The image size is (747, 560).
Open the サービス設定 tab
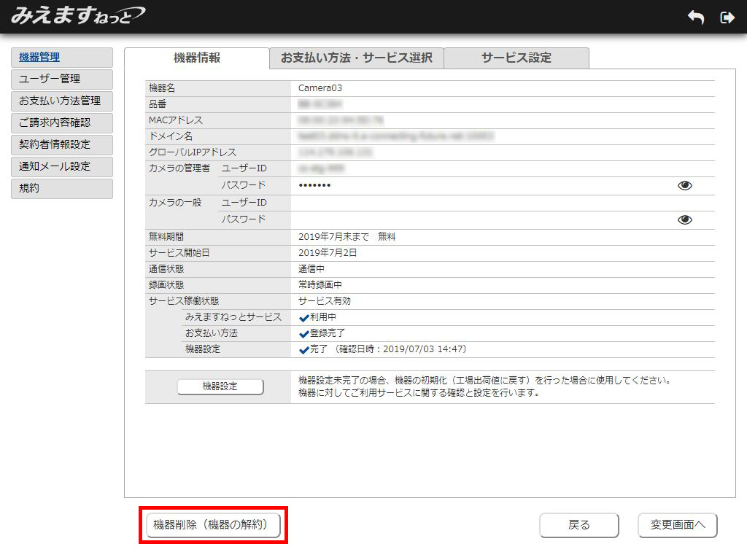[516, 58]
